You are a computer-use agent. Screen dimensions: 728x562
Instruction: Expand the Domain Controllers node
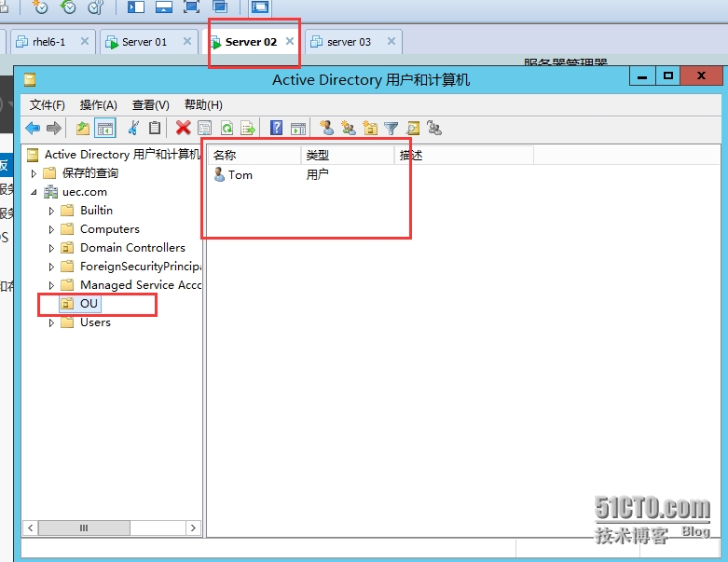click(51, 248)
